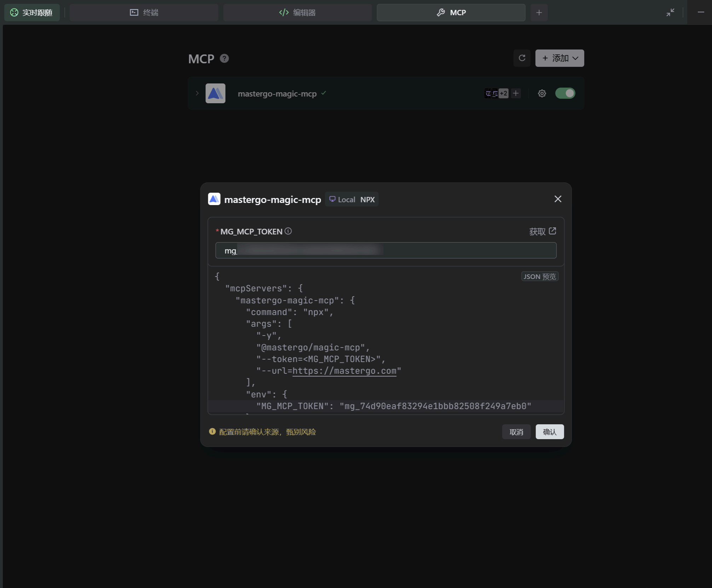This screenshot has width=712, height=588.
Task: Click the mastergo logo in server list
Action: 215,93
